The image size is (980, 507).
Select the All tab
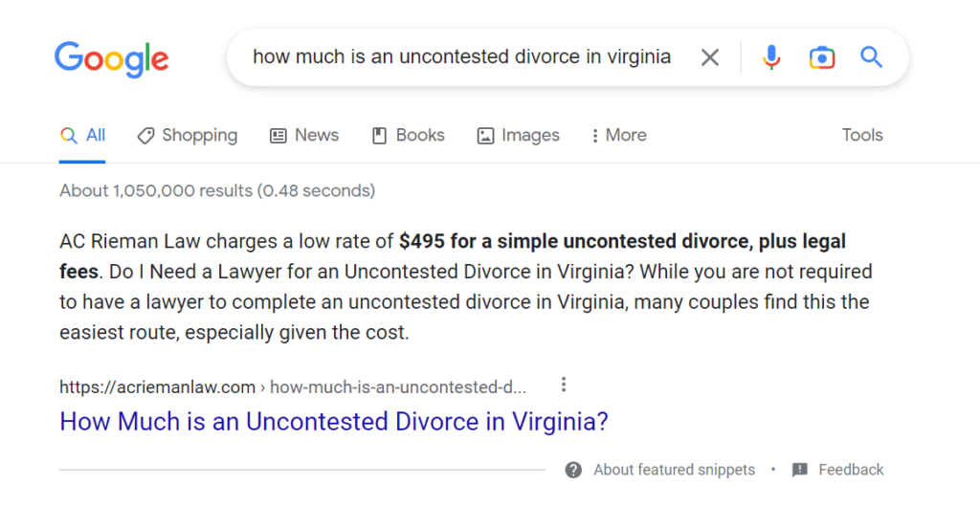point(82,136)
